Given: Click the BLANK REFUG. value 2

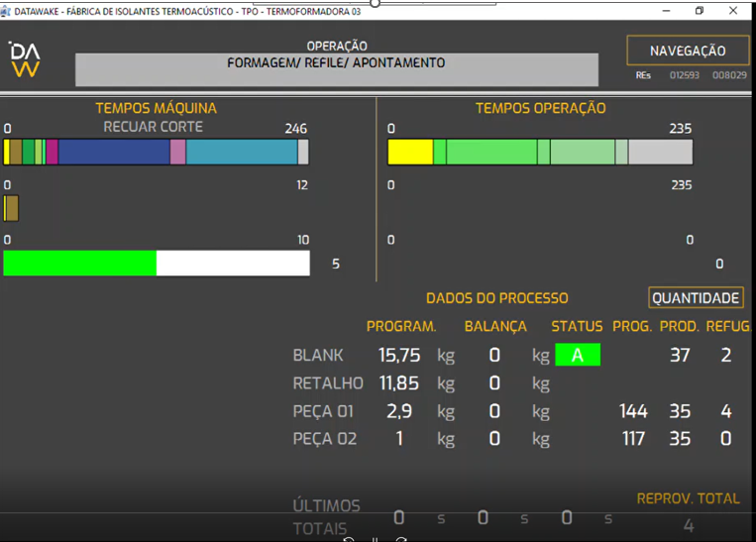Looking at the screenshot, I should (x=726, y=356).
